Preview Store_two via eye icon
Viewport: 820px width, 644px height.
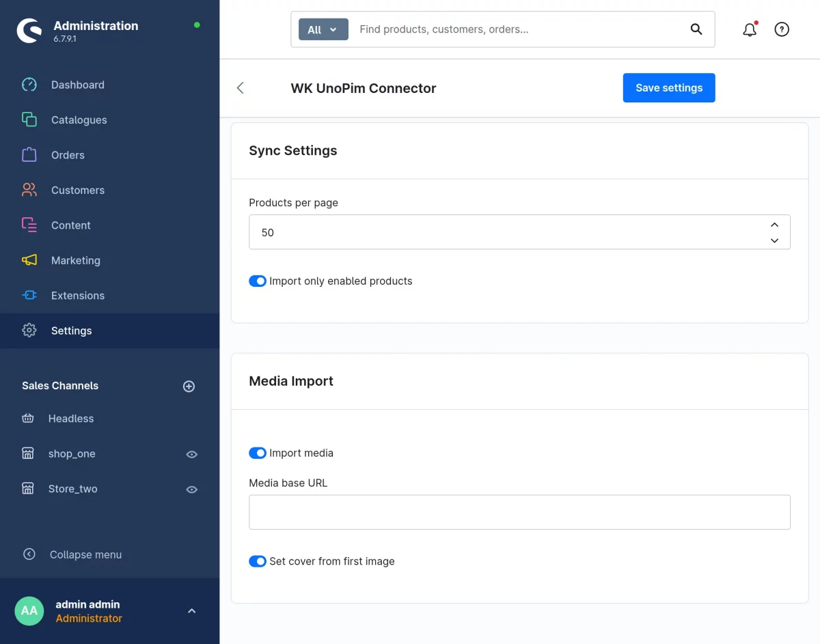tap(192, 489)
